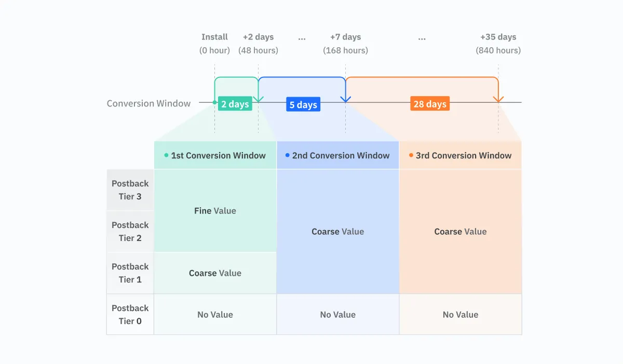Click the Install (0 hour) timeline label
This screenshot has width=623, height=364.
click(214, 44)
